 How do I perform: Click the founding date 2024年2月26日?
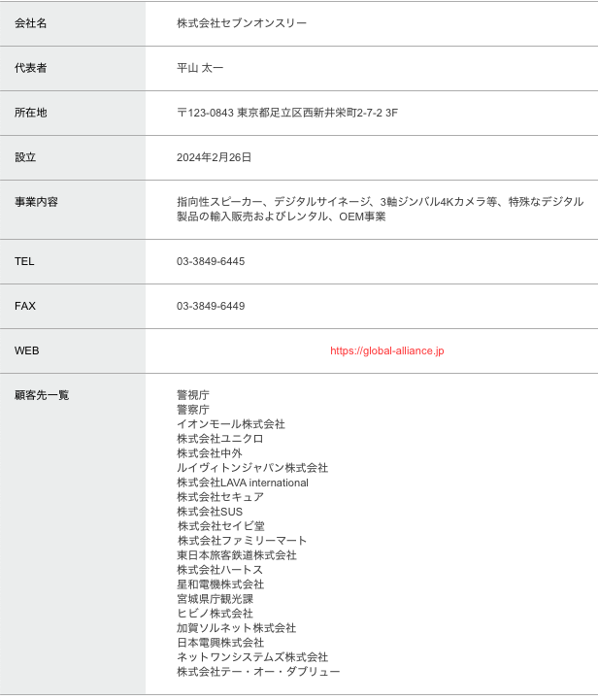click(215, 157)
